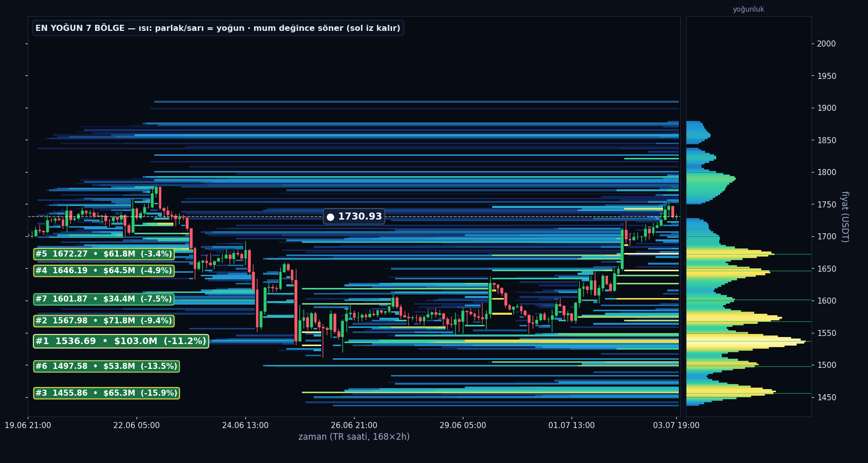
Task: Click the 1500 price tick label
Action: click(827, 365)
